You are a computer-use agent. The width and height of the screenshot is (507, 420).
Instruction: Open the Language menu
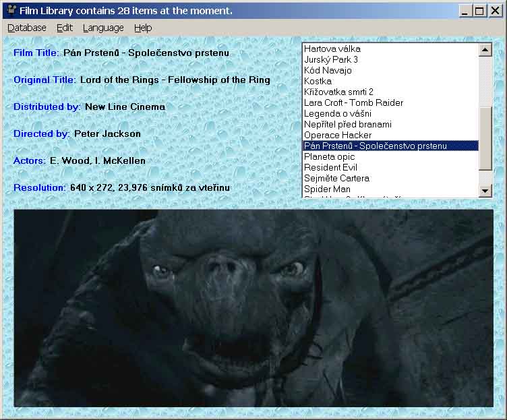pos(103,28)
